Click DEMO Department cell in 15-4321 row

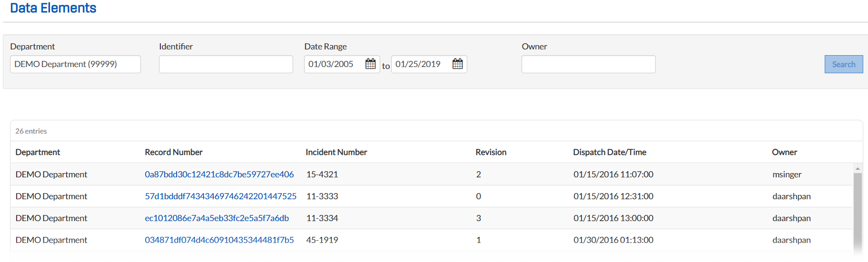(x=51, y=175)
